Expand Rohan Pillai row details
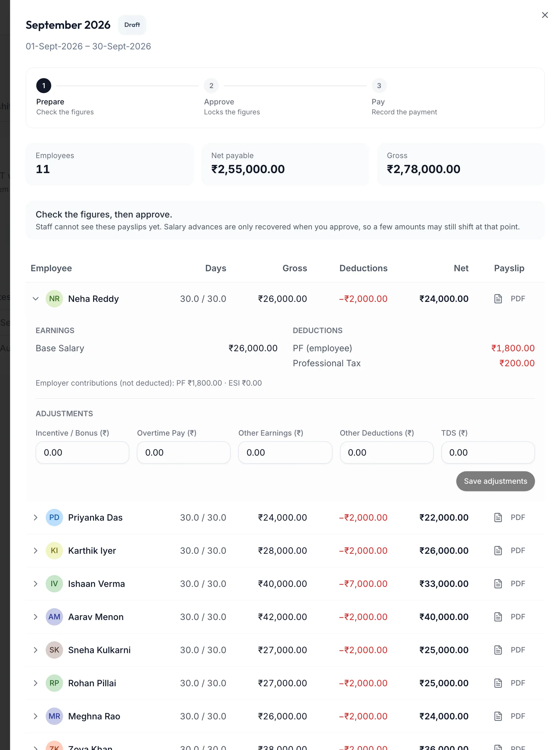Viewport: 560px width, 750px height. (36, 683)
